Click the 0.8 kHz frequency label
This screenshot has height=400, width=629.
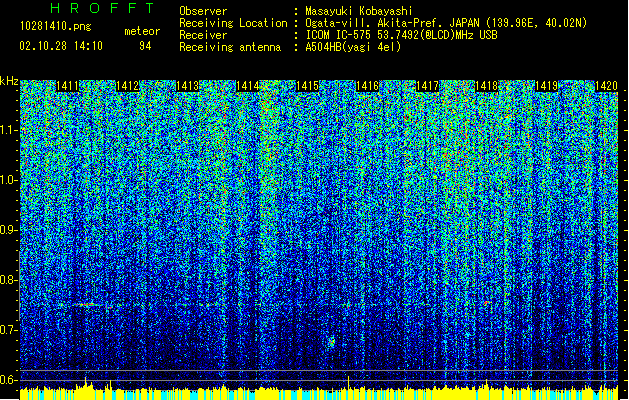tap(9, 280)
